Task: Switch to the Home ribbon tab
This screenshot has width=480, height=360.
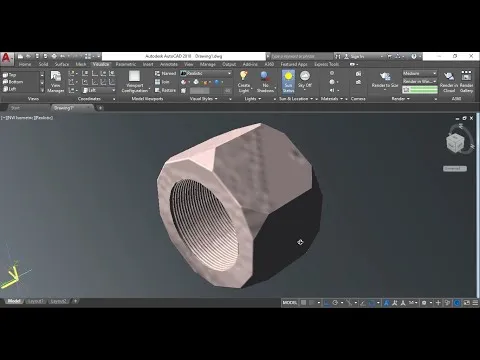Action: tap(25, 64)
